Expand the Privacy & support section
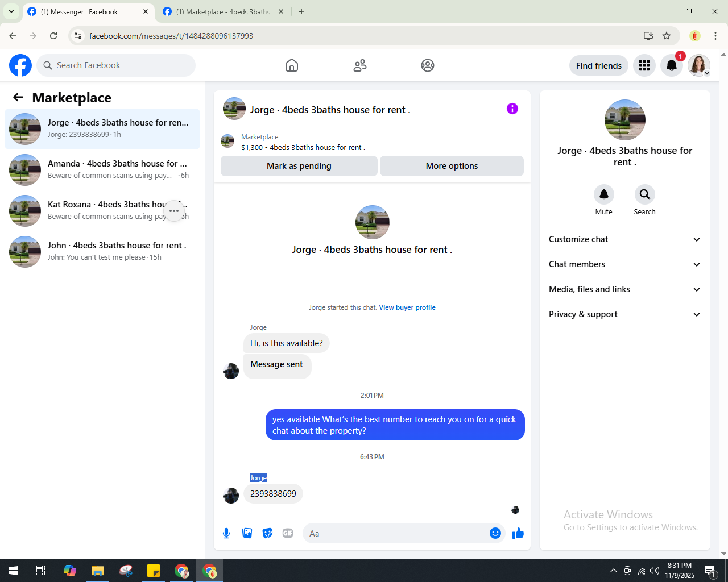 click(625, 314)
